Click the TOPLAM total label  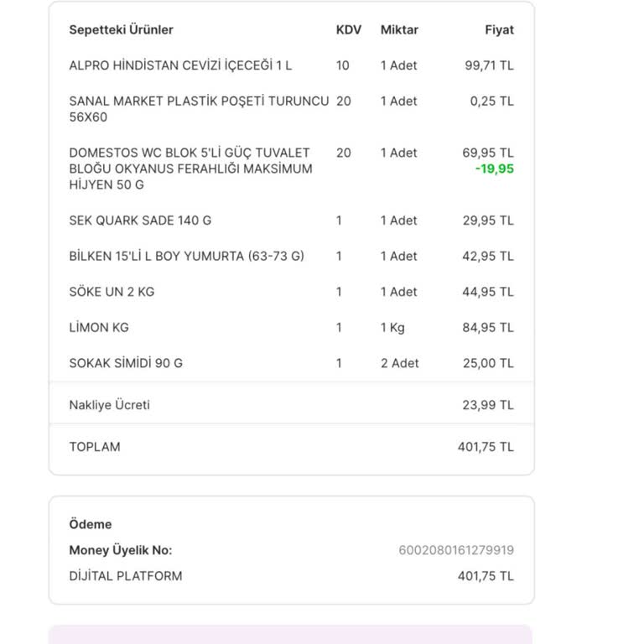(x=95, y=447)
